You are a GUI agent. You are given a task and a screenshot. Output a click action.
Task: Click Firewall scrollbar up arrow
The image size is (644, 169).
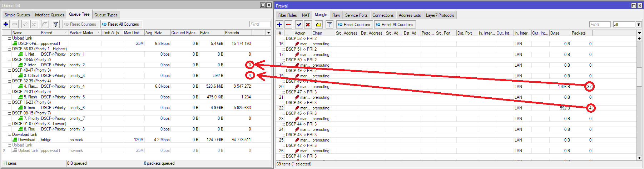tap(639, 38)
